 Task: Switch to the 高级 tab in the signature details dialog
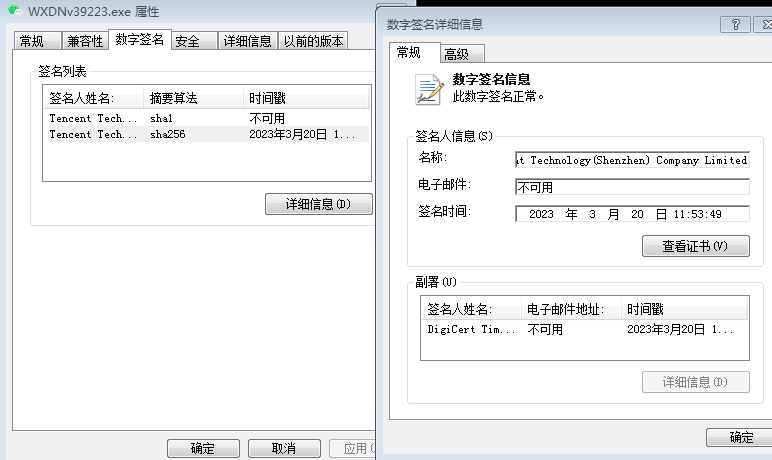463,54
